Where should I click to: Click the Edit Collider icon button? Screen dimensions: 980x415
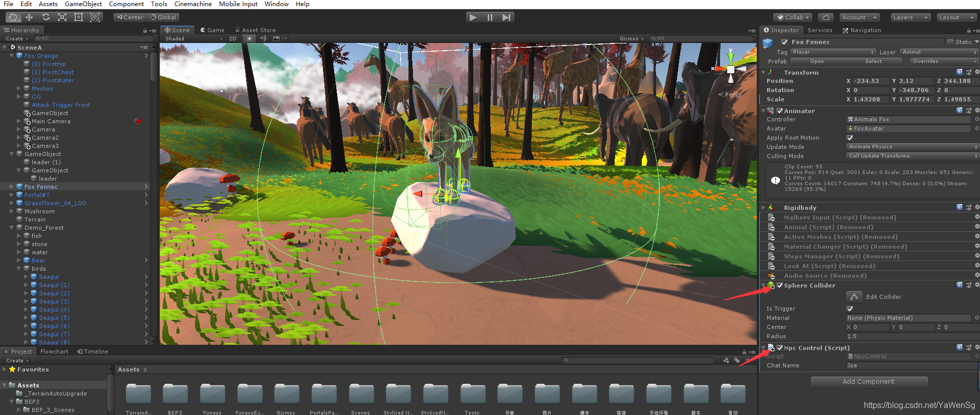coord(854,297)
